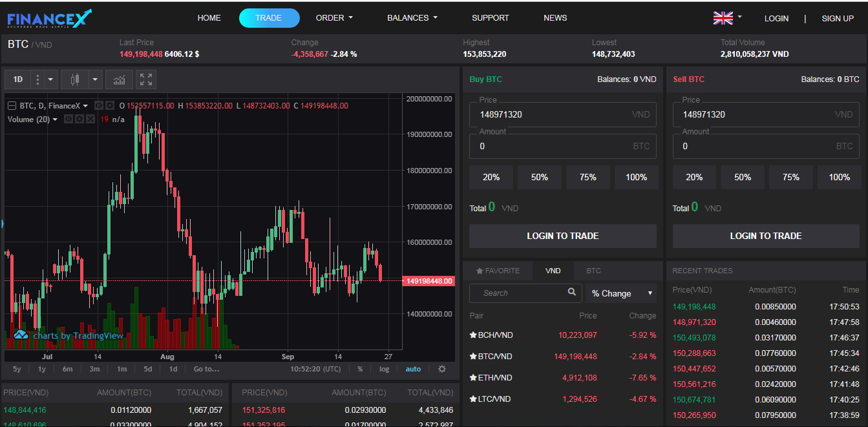868x427 pixels.
Task: Click the LOGIN link
Action: point(776,19)
